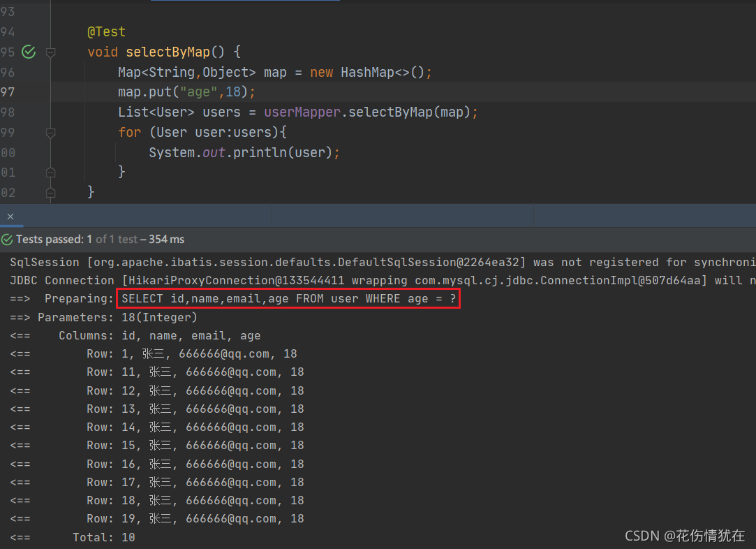756x549 pixels.
Task: Click the result row with id 13
Action: pos(156,409)
